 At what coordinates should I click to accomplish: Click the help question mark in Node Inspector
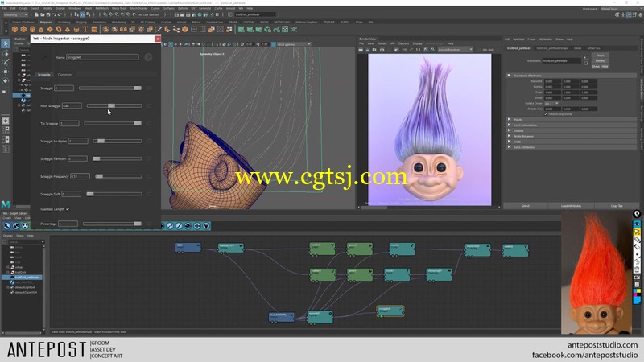click(x=148, y=57)
